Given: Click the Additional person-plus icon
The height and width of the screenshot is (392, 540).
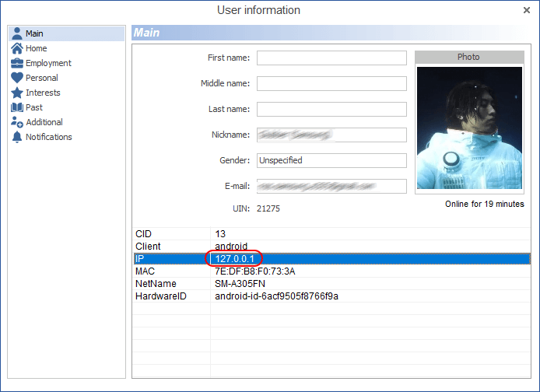Looking at the screenshot, I should pyautogui.click(x=16, y=122).
